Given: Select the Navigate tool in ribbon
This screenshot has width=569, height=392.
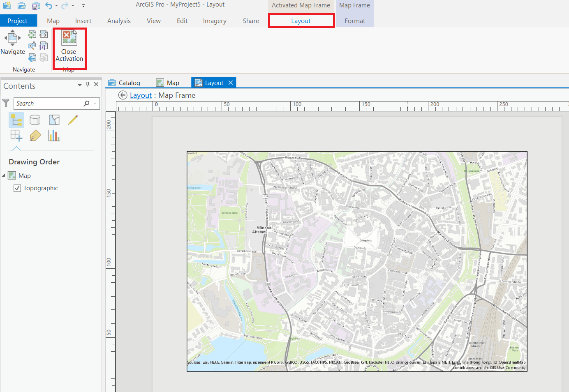Looking at the screenshot, I should [13, 42].
